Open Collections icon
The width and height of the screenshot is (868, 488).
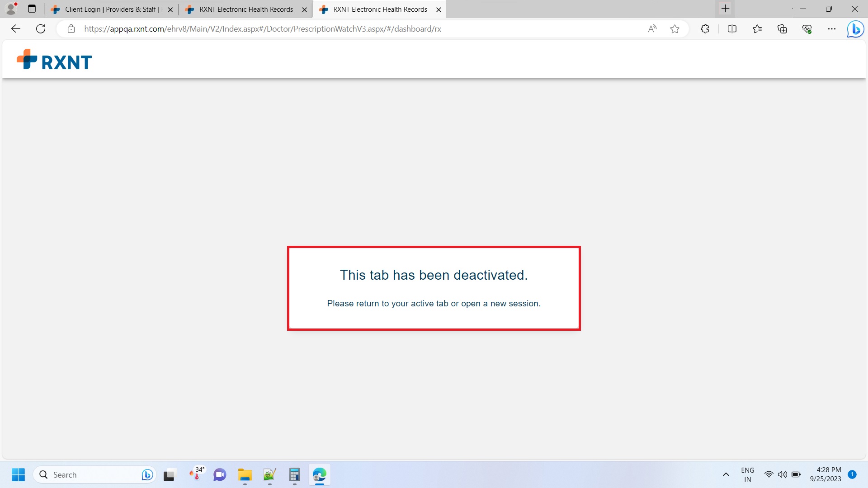(782, 29)
